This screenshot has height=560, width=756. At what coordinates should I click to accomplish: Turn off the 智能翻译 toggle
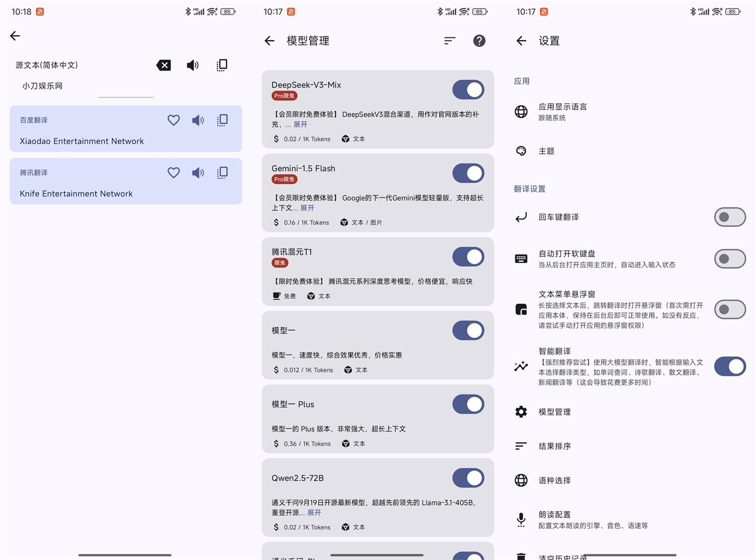coord(730,366)
